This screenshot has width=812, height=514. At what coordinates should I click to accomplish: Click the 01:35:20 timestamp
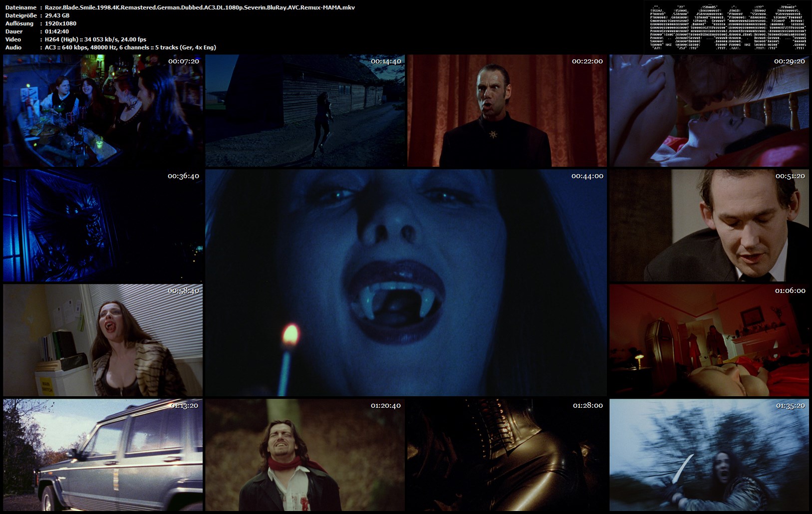coord(791,405)
